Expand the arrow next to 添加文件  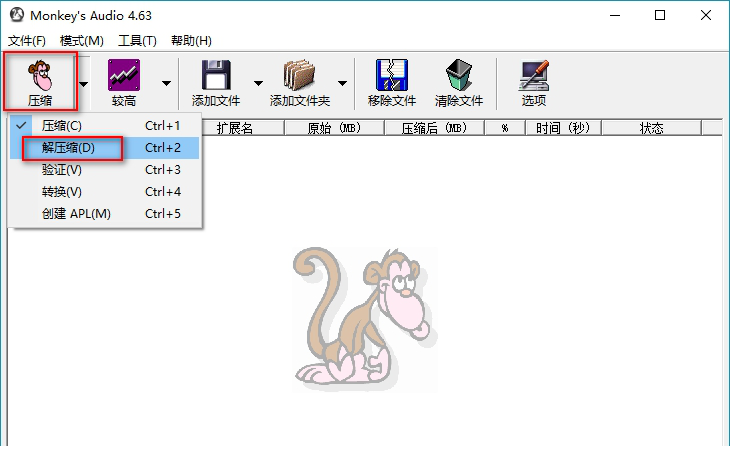point(258,84)
